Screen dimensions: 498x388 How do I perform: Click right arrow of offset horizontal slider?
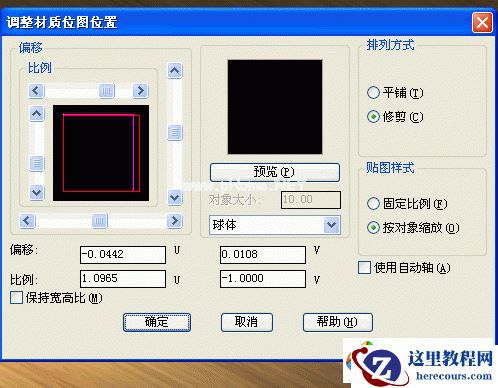(174, 221)
